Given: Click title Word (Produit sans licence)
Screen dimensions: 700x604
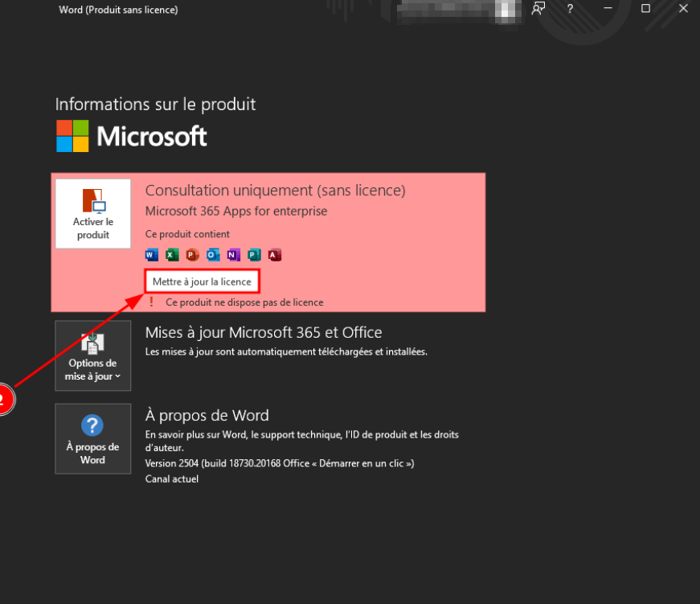Looking at the screenshot, I should click(118, 10).
